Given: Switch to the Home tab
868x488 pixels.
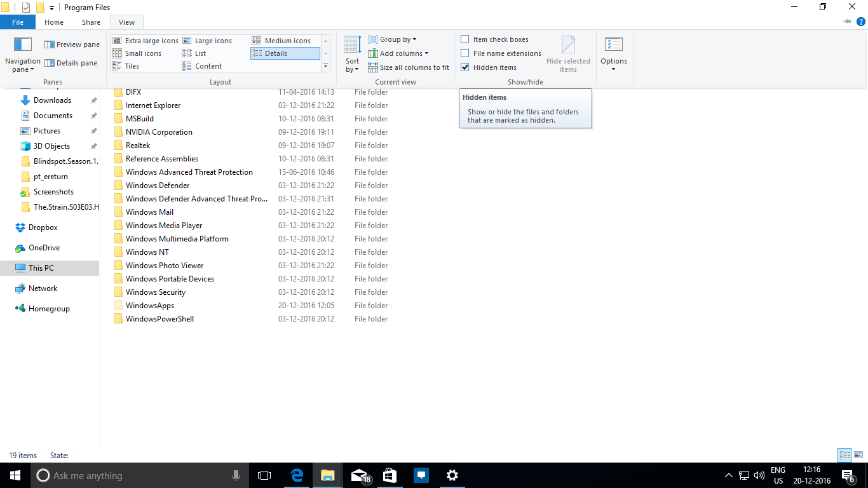Looking at the screenshot, I should click(x=54, y=22).
